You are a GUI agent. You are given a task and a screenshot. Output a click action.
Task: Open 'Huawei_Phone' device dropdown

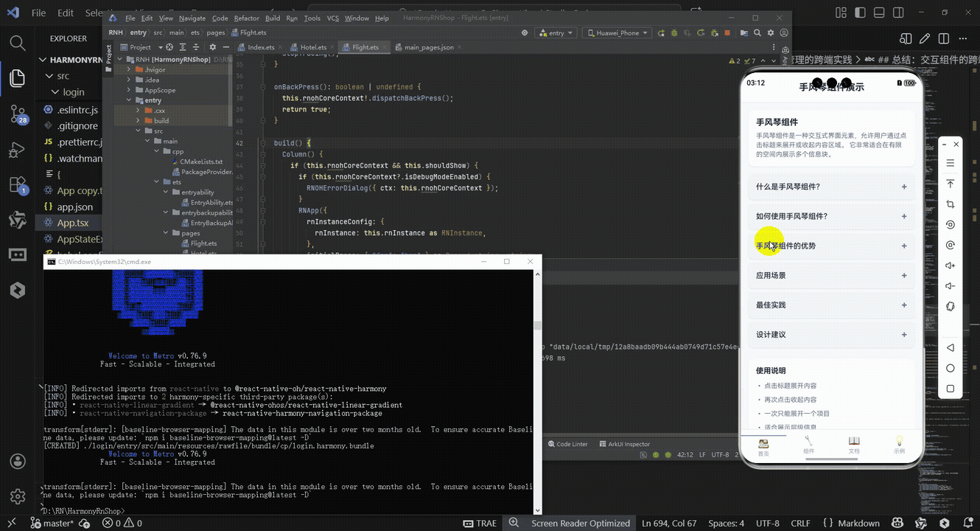(617, 33)
